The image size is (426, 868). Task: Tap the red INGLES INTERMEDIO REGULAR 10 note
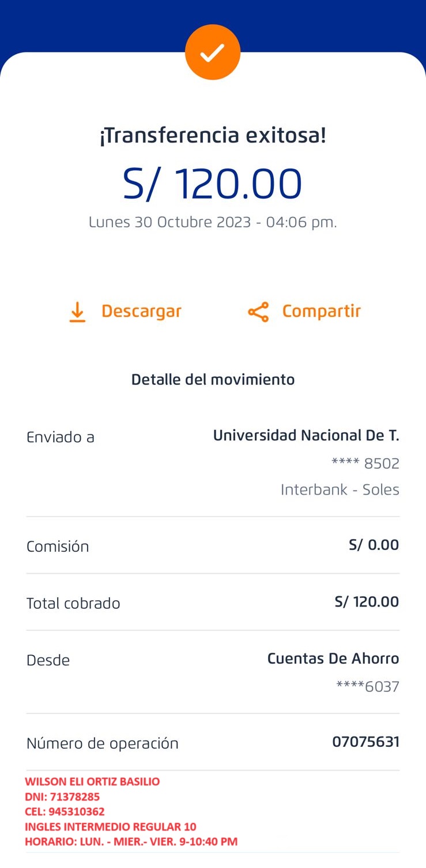[111, 827]
